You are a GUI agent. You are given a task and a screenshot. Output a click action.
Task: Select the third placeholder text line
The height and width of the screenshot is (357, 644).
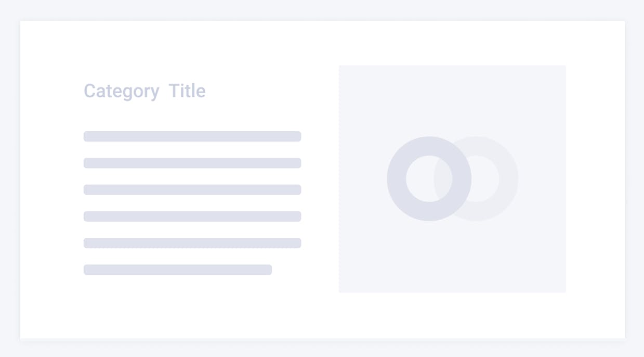point(192,189)
